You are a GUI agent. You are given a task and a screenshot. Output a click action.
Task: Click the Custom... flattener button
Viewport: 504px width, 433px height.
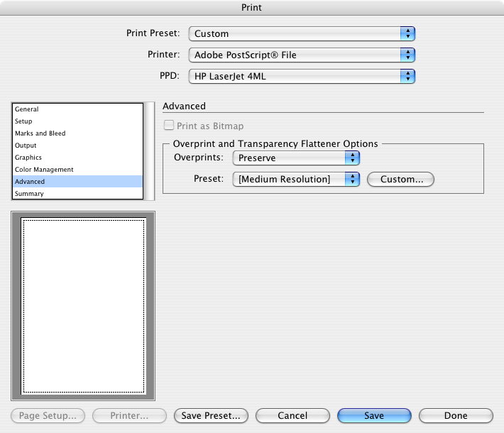[401, 179]
